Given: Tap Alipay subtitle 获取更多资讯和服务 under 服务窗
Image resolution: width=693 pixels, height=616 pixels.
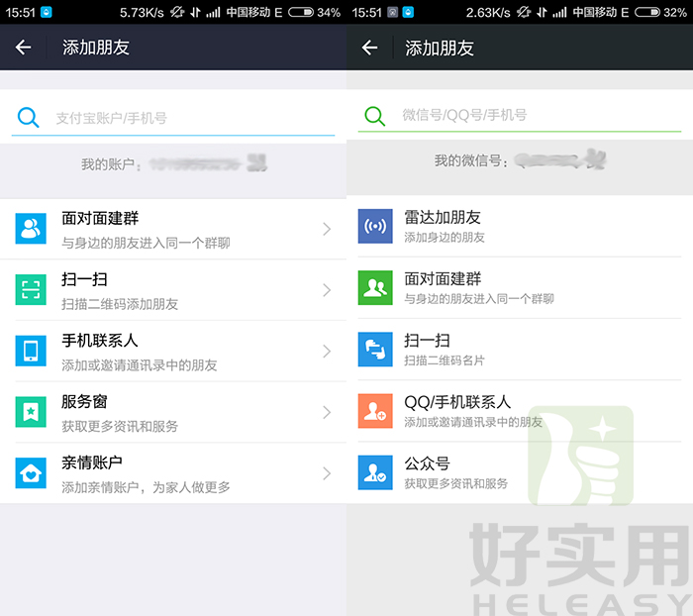Looking at the screenshot, I should click(120, 426).
